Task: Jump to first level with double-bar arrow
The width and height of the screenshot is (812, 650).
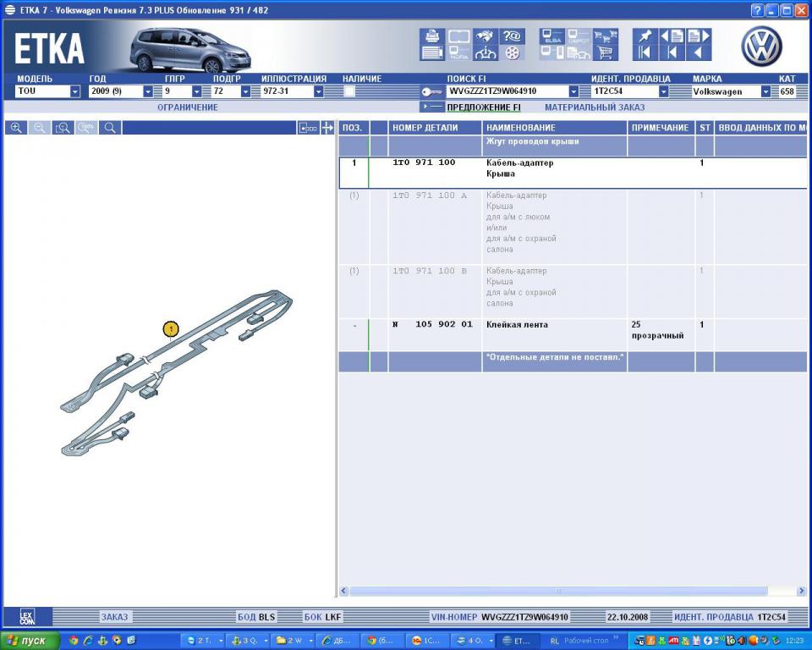Action: tap(645, 52)
